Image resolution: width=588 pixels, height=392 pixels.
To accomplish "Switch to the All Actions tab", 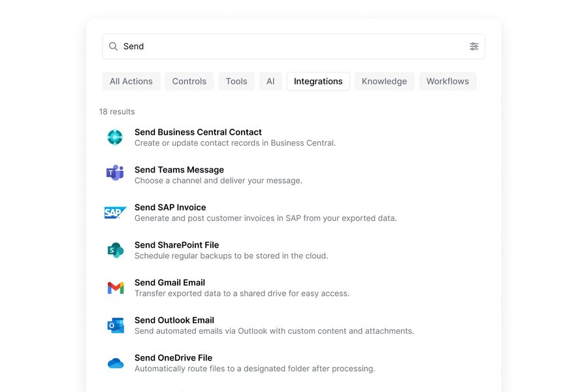I will (x=131, y=82).
